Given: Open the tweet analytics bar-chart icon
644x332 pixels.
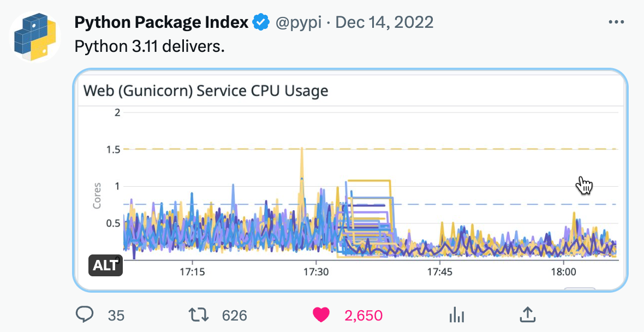Looking at the screenshot, I should coord(456,315).
